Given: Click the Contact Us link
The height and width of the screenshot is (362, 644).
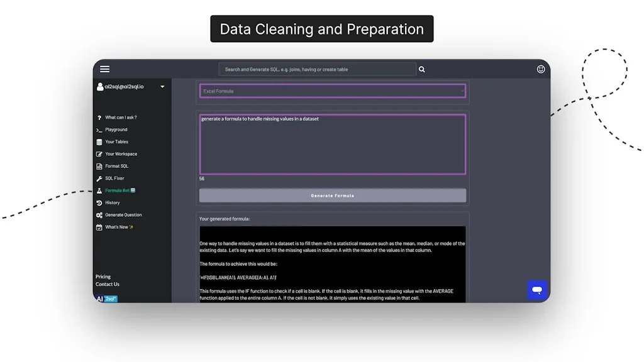Looking at the screenshot, I should [x=108, y=284].
